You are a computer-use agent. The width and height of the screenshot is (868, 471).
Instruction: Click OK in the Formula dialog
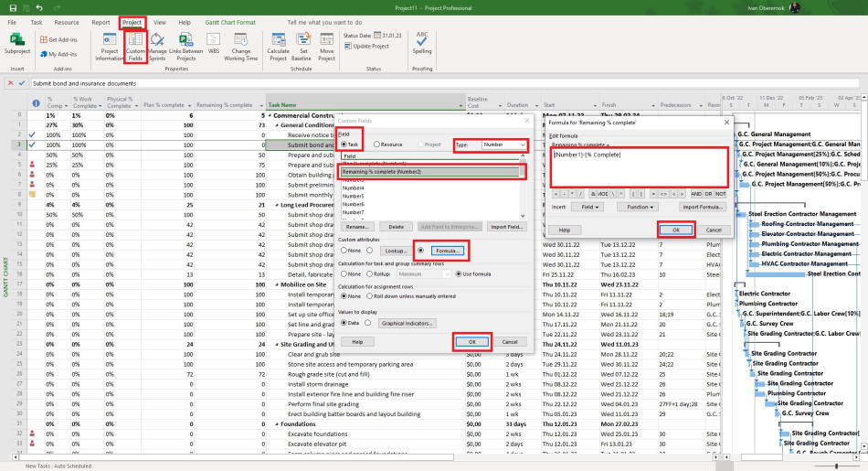coord(676,230)
